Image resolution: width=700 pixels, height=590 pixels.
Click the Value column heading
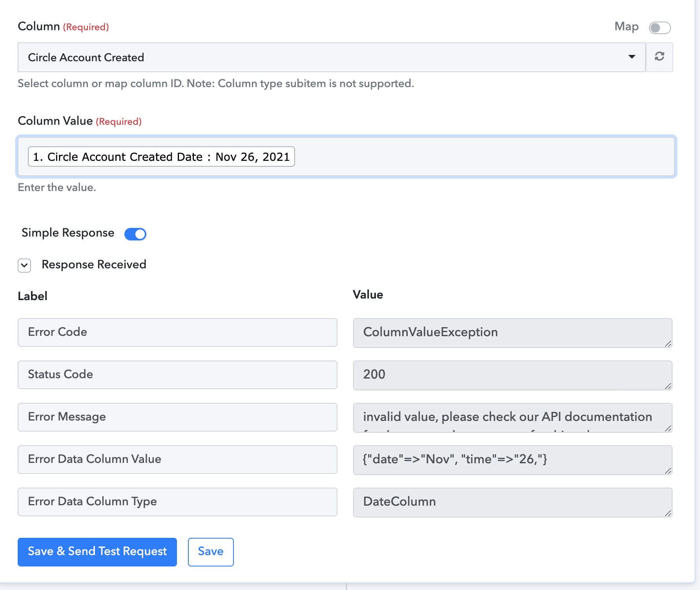pyautogui.click(x=368, y=295)
